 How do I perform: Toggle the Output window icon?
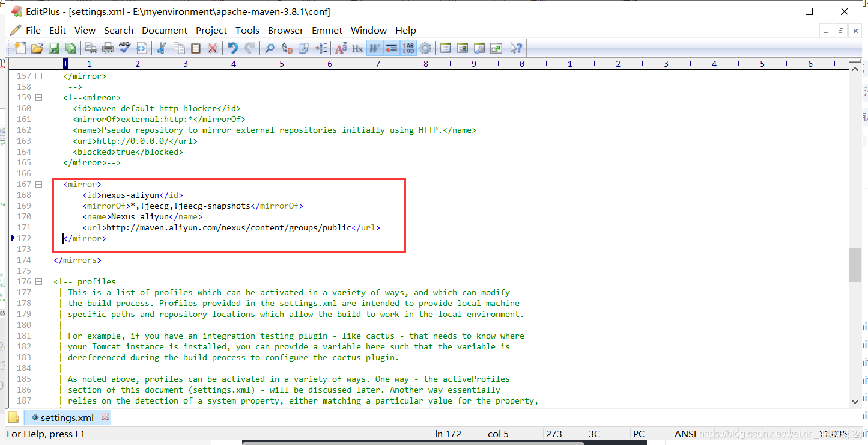click(479, 48)
